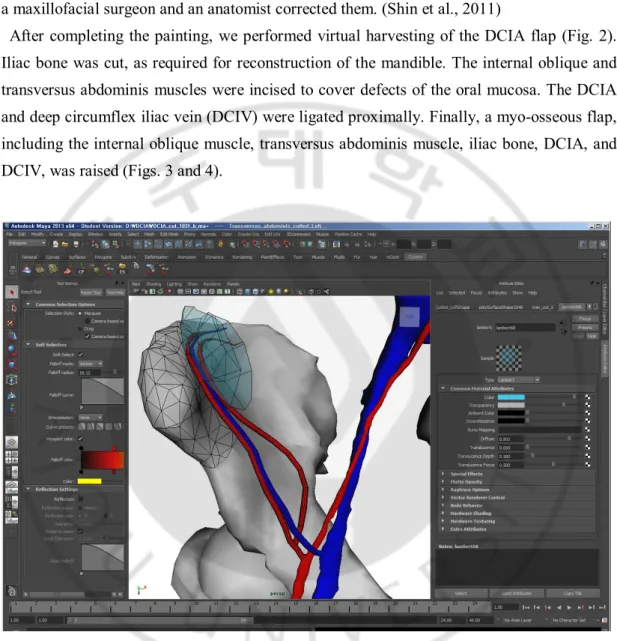The height and width of the screenshot is (641, 617).
Task: Toggle snap to curves icon
Action: (x=256, y=244)
